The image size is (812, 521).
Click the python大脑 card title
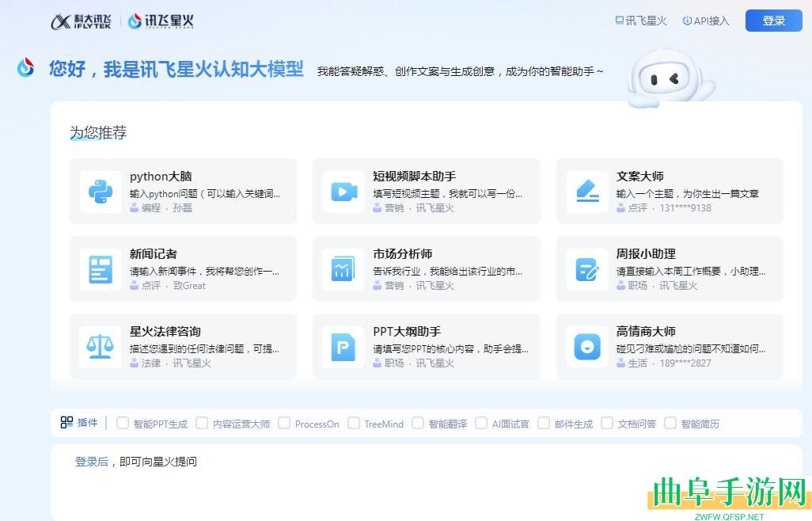(x=161, y=177)
